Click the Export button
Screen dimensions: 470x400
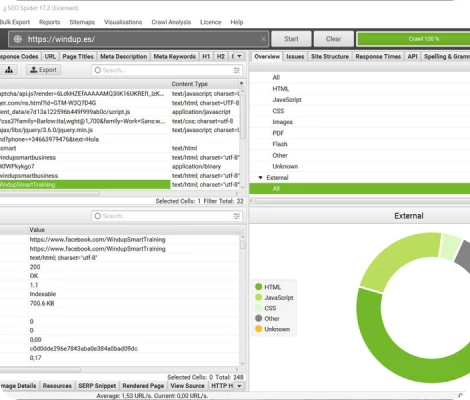click(x=43, y=70)
